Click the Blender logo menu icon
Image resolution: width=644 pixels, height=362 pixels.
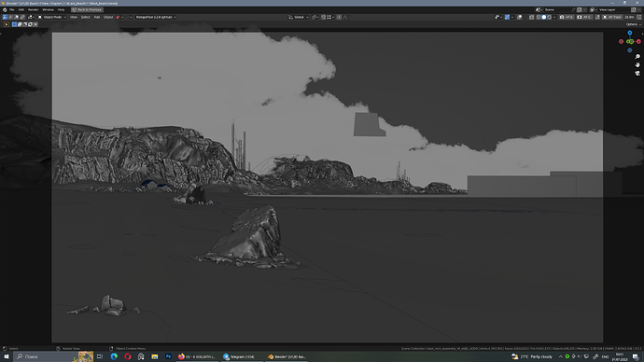click(x=5, y=9)
